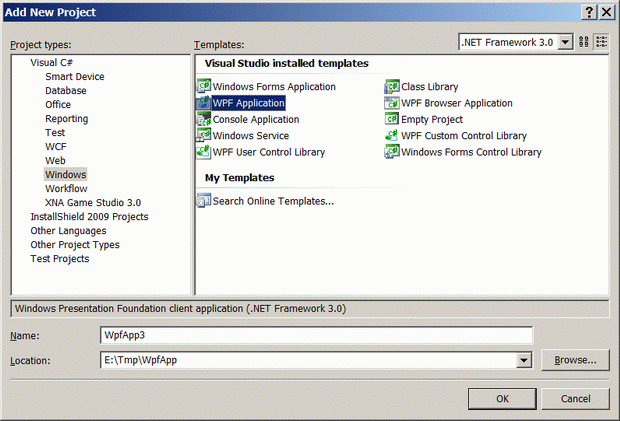Click the WPF Custom Control Library label
This screenshot has height=421, width=620.
point(464,136)
